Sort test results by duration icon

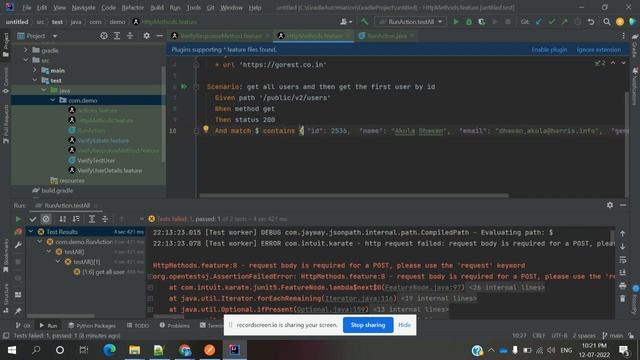click(76, 219)
